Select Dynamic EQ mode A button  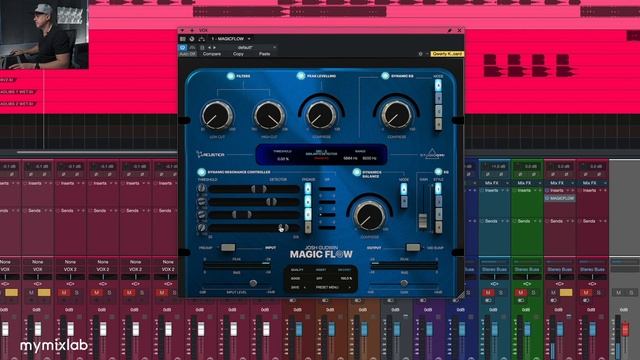[438, 85]
